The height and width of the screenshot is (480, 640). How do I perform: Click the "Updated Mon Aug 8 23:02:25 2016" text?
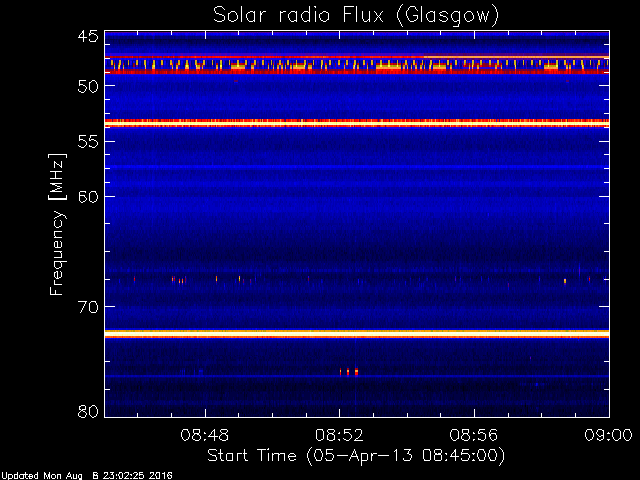point(87,476)
